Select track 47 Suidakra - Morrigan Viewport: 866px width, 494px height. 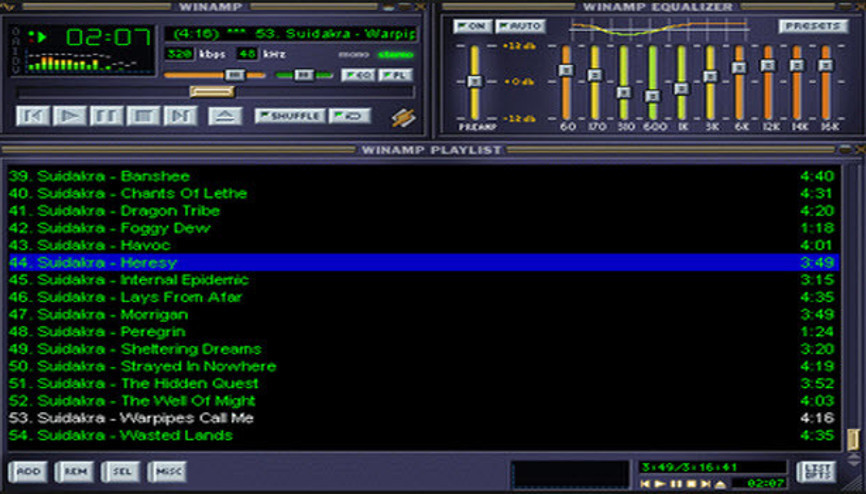click(424, 314)
